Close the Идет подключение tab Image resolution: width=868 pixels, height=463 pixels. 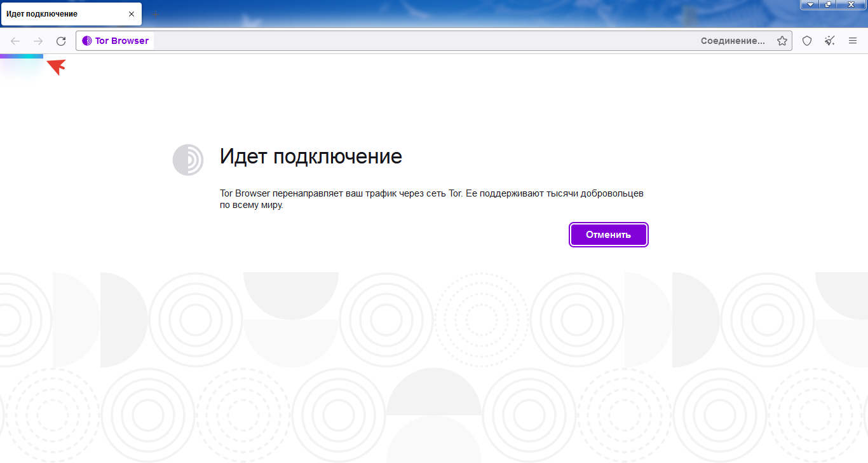[132, 13]
